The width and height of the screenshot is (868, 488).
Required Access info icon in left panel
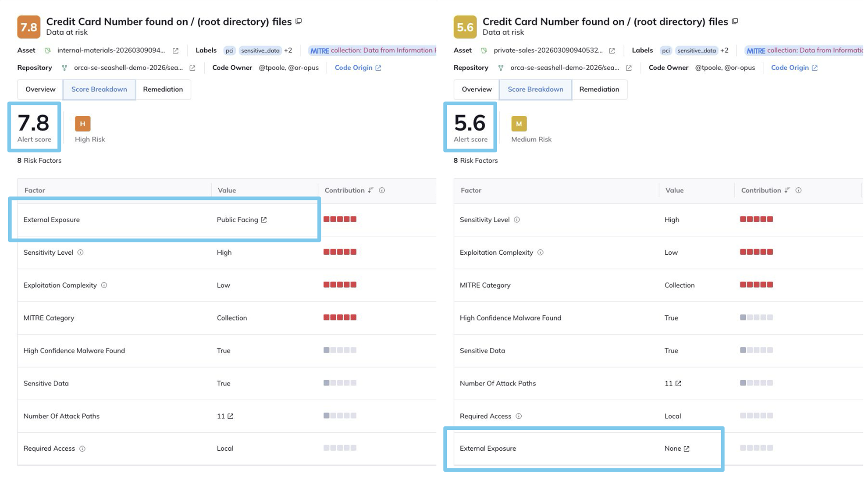pyautogui.click(x=82, y=449)
